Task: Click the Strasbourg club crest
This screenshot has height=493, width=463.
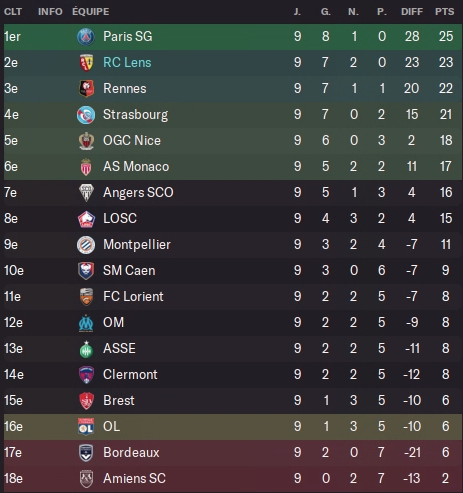Action: (x=86, y=115)
